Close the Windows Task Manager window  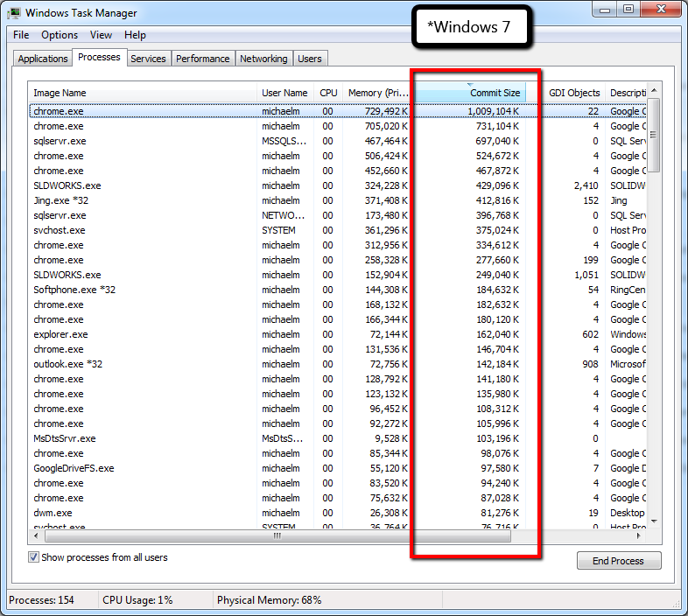pyautogui.click(x=661, y=10)
